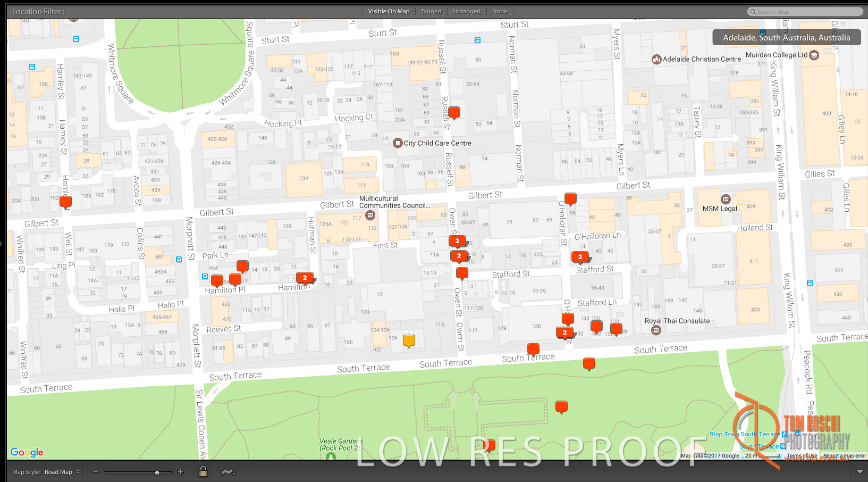
Task: Open the GPS Tracklogs dropdown menu
Action: click(x=229, y=472)
